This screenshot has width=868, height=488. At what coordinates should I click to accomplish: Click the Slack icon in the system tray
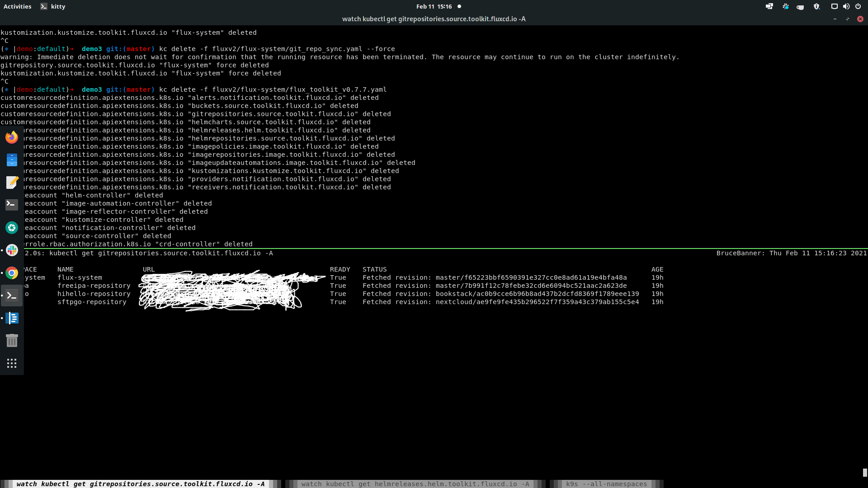click(785, 6)
